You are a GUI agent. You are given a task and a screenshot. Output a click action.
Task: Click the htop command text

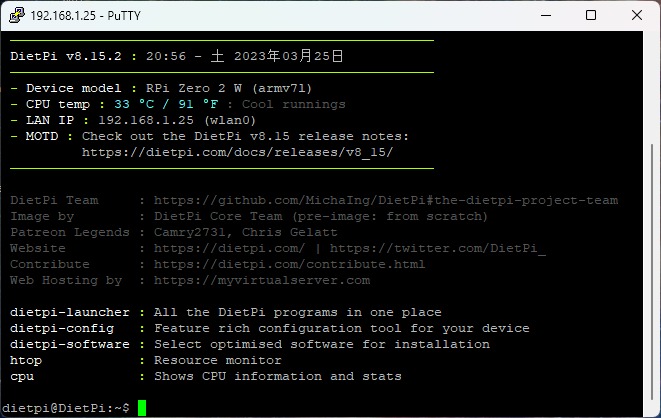click(x=26, y=361)
